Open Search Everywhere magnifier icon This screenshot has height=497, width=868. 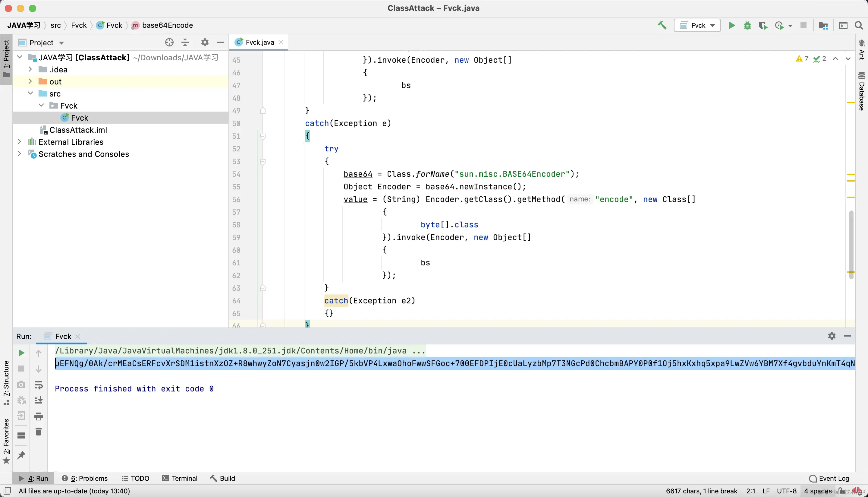pos(859,25)
